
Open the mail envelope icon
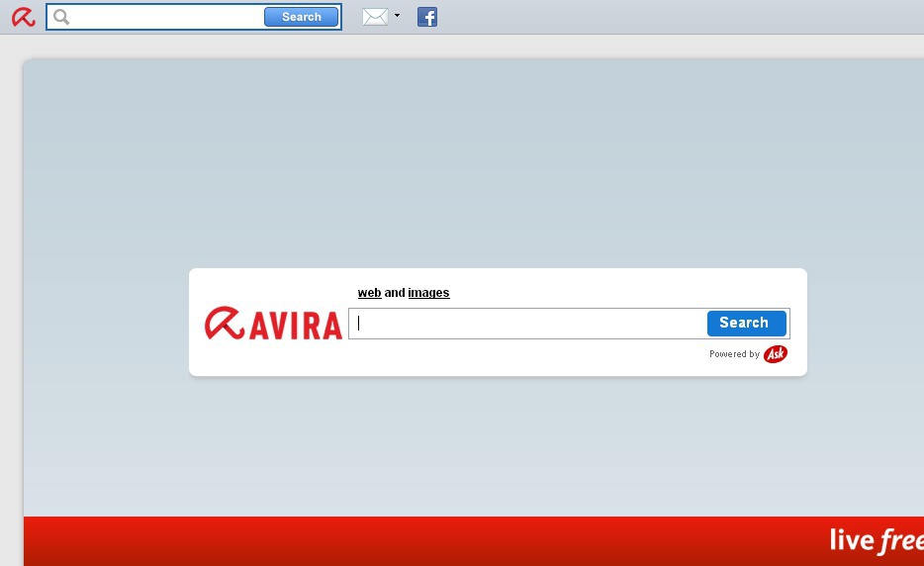[x=375, y=17]
